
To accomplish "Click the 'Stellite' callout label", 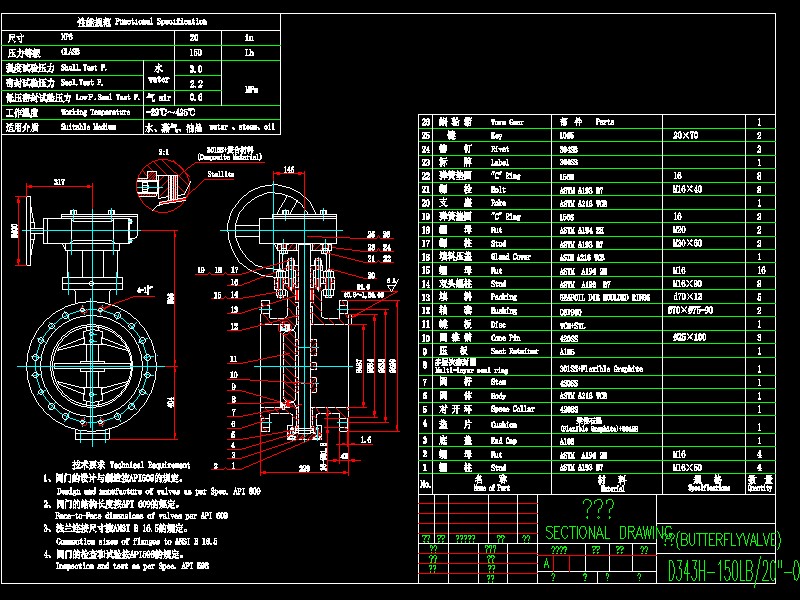I will 220,174.
